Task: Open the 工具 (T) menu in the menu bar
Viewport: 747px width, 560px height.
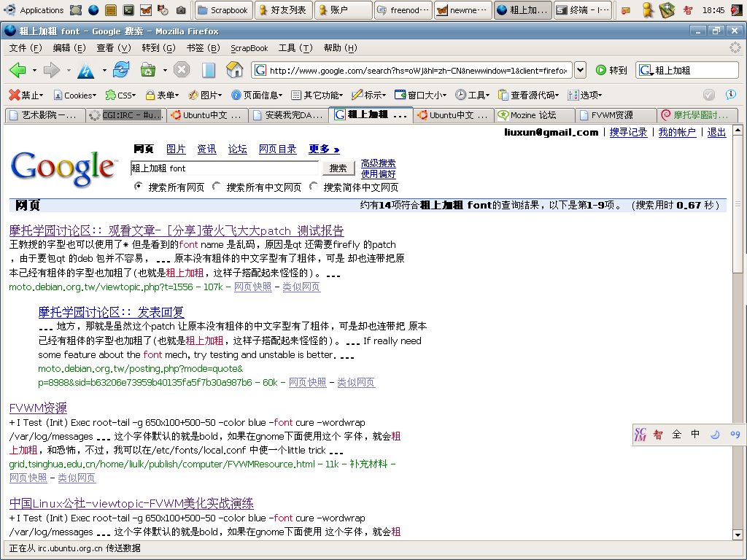Action: [x=295, y=48]
